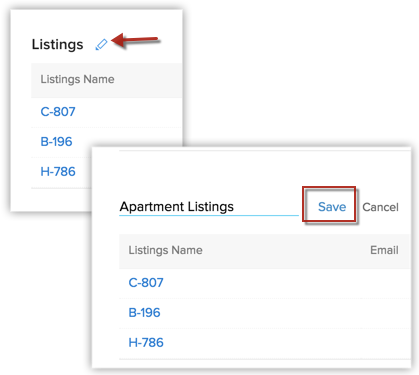This screenshot has width=419, height=375.
Task: Click header row gap between Listings Name and Email
Action: pyautogui.click(x=286, y=251)
